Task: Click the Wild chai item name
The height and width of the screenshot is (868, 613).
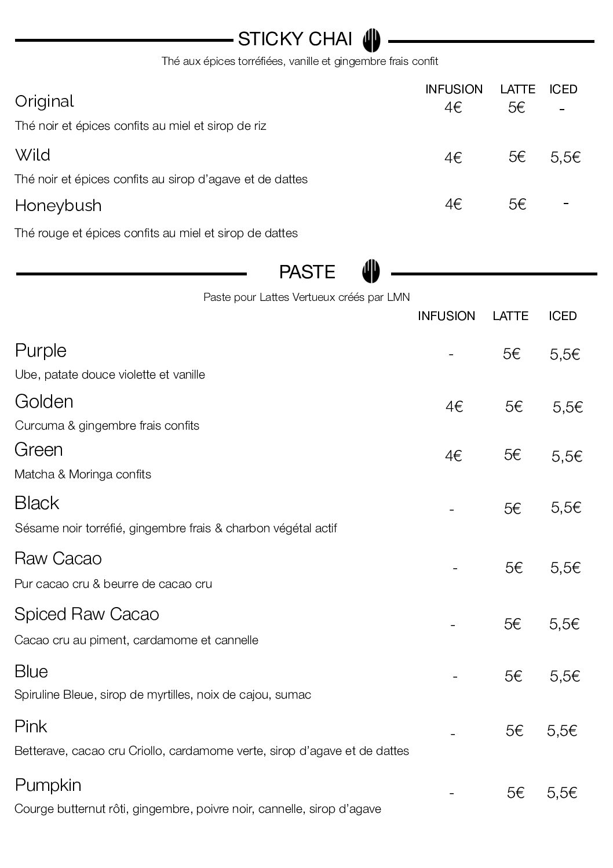Action: [x=32, y=155]
